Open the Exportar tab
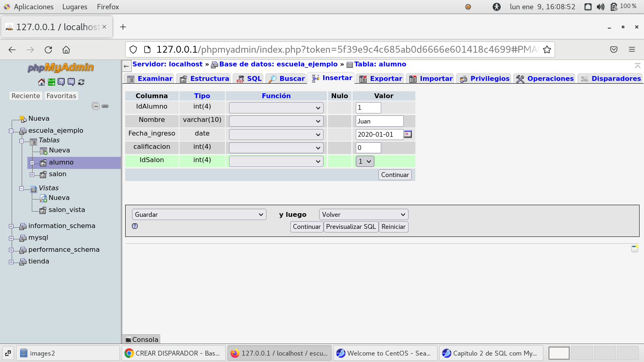Screen dimensions: 644x362 tap(381, 78)
